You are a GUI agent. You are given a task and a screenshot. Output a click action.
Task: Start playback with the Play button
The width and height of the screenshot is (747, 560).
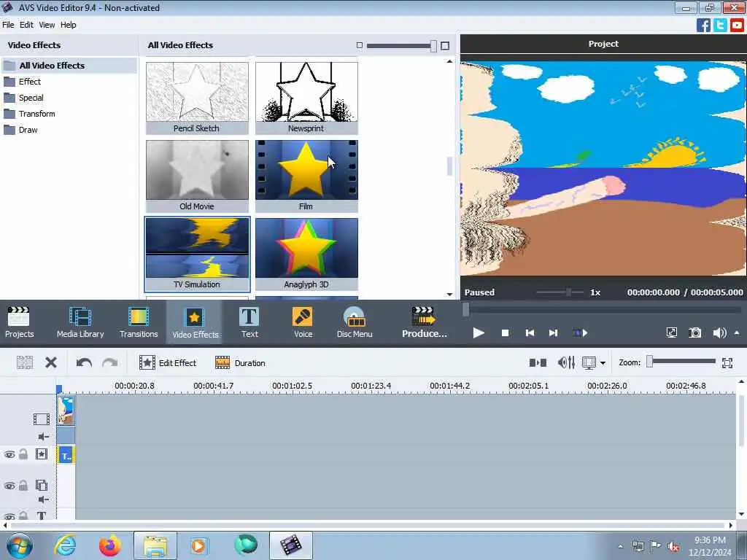(479, 332)
